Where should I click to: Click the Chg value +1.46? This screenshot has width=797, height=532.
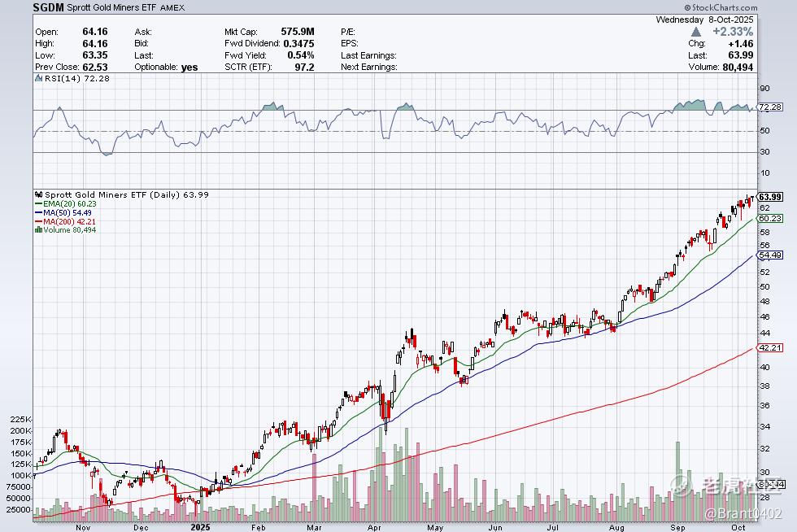click(x=741, y=43)
